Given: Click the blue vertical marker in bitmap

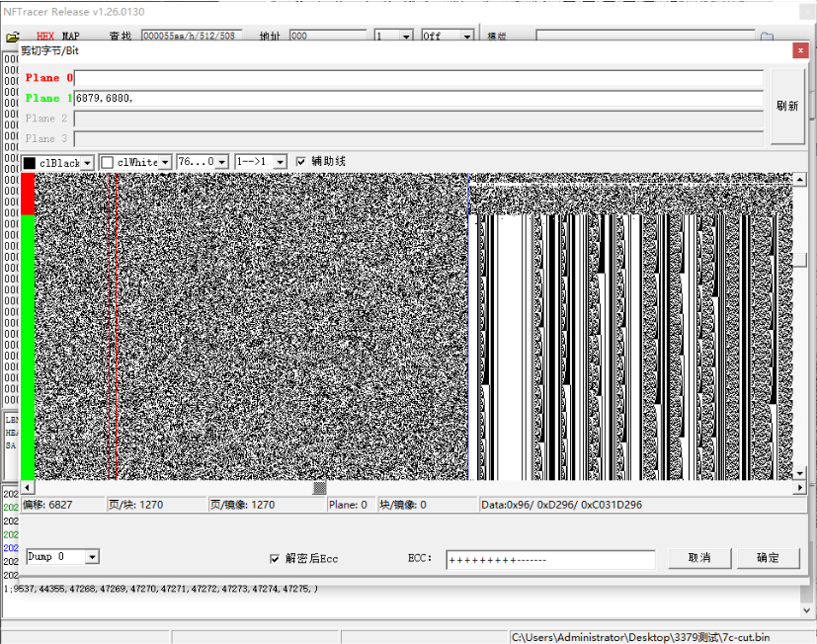Looking at the screenshot, I should pos(468,326).
